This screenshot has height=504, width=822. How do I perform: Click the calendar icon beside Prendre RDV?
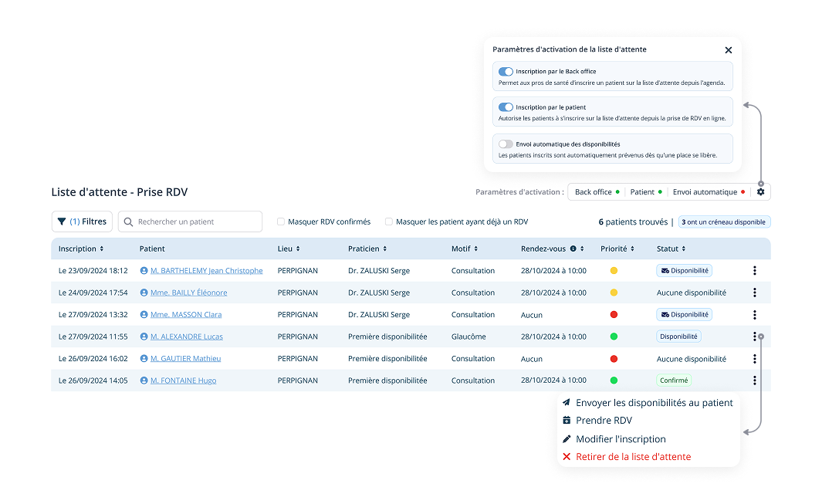click(x=567, y=420)
